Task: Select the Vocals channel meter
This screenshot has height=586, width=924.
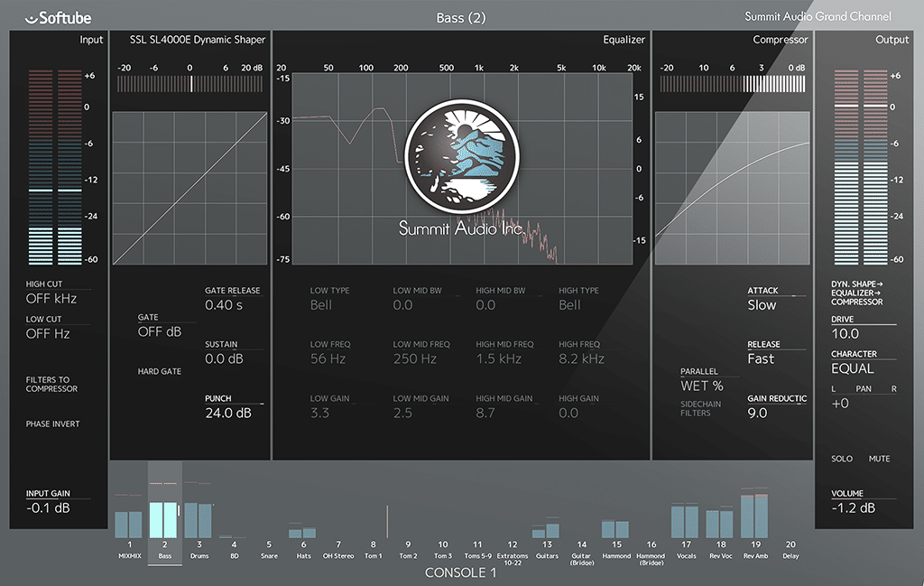Action: pyautogui.click(x=685, y=521)
